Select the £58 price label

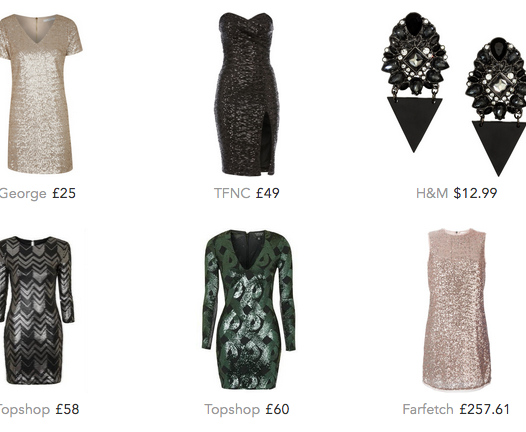[67, 410]
